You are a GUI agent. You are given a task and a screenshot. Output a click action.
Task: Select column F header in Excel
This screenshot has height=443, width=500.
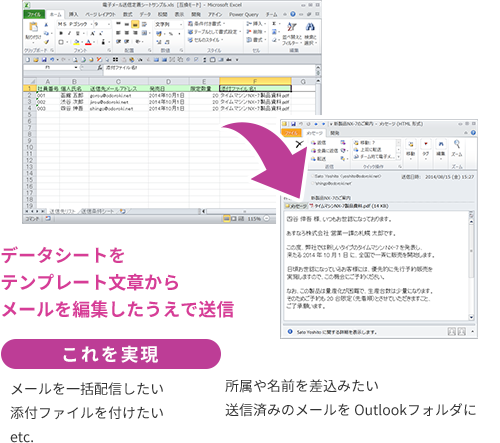coord(255,81)
